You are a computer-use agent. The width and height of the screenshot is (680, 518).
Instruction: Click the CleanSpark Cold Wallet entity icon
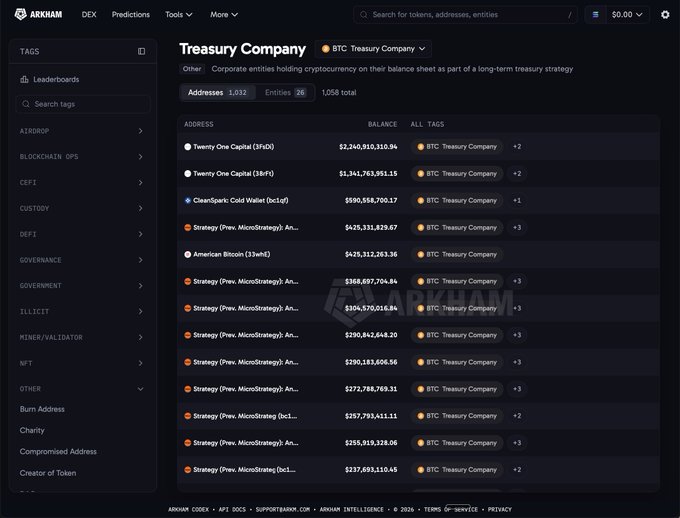tap(187, 200)
